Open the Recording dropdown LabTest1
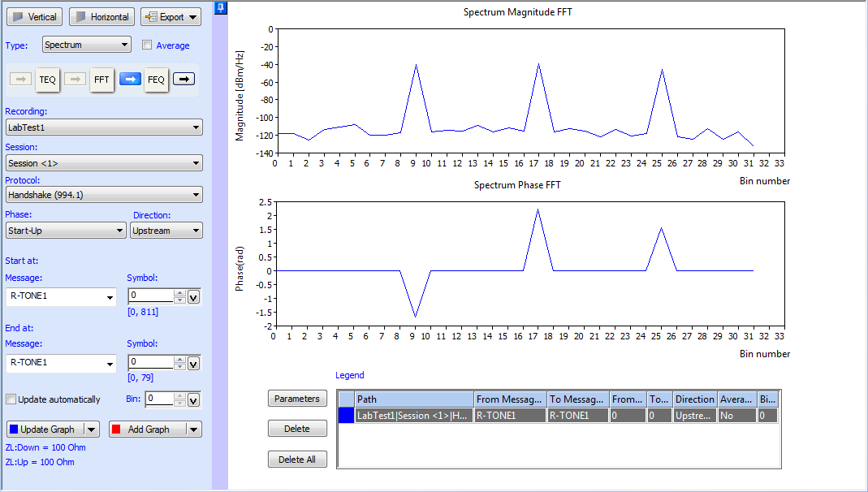The width and height of the screenshot is (868, 492). coord(104,127)
